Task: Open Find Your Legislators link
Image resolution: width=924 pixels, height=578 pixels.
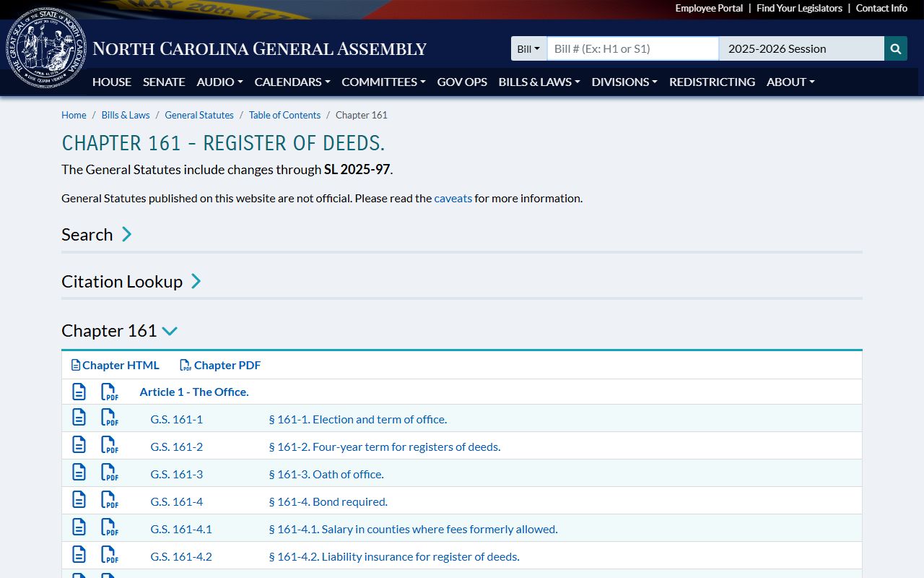Action: pyautogui.click(x=799, y=8)
